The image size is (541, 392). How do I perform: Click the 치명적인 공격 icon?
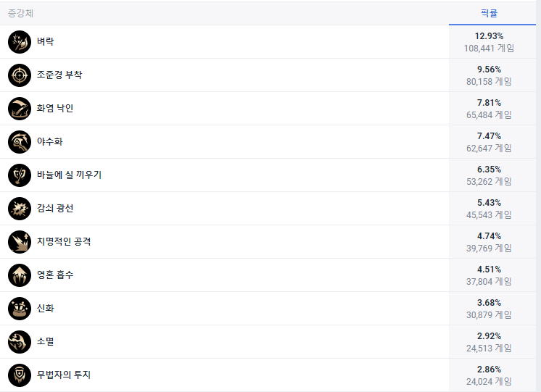pos(20,242)
